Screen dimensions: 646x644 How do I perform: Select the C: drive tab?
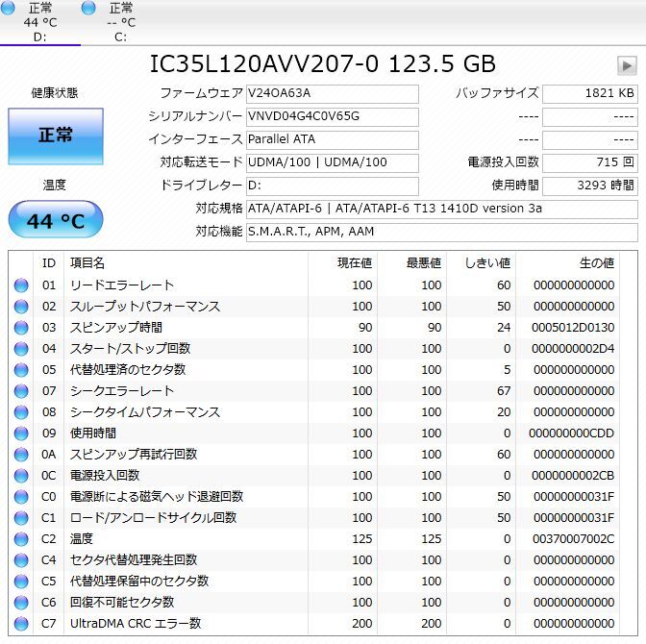(x=121, y=22)
